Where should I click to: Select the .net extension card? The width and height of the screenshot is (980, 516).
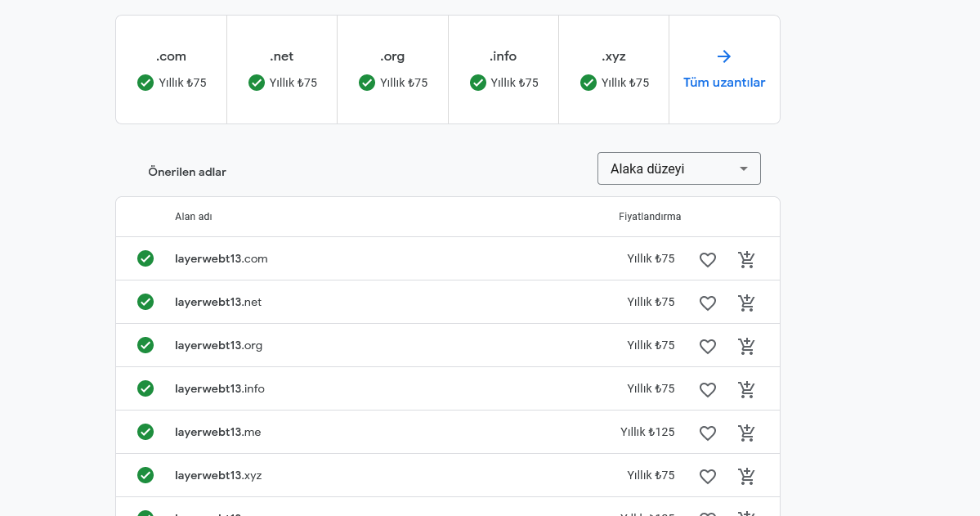click(282, 70)
